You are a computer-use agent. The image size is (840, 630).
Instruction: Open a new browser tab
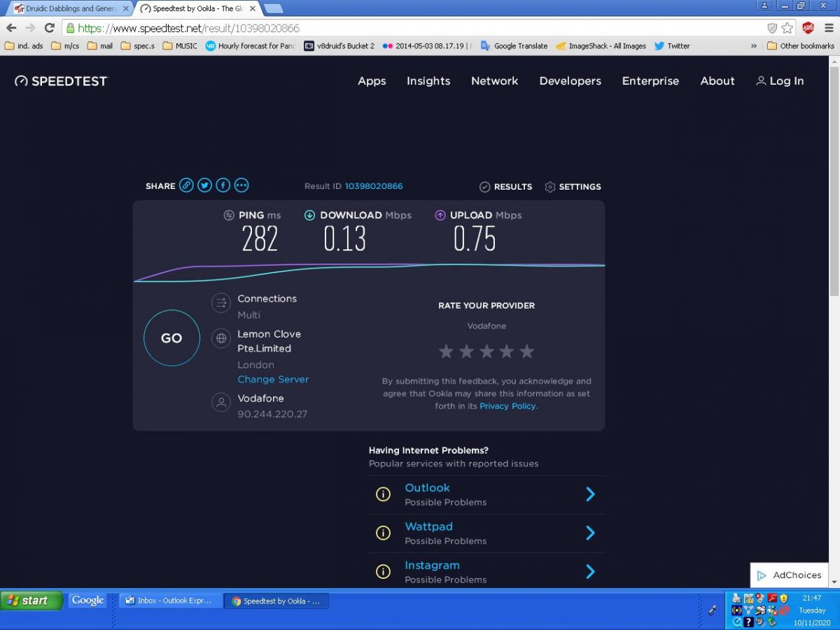point(273,8)
